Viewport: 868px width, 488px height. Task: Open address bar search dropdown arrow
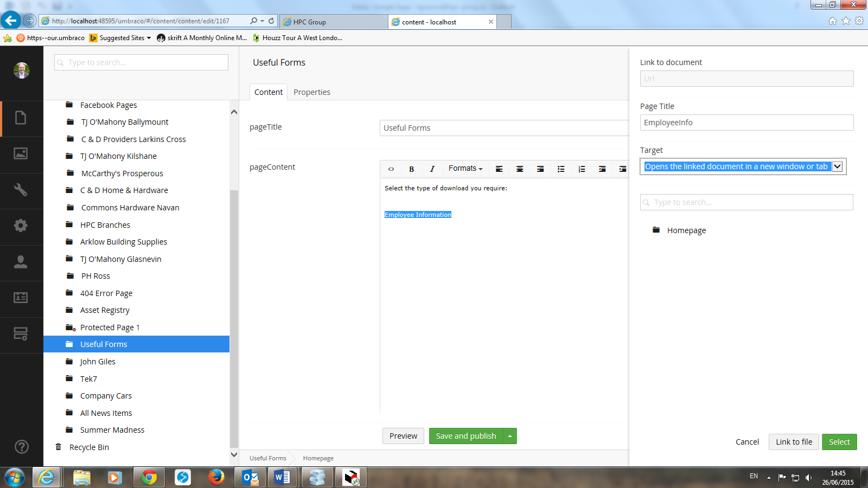(x=262, y=21)
